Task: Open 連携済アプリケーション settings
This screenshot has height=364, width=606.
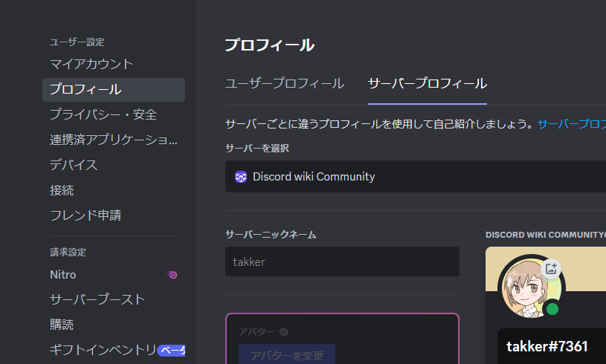Action: (113, 140)
